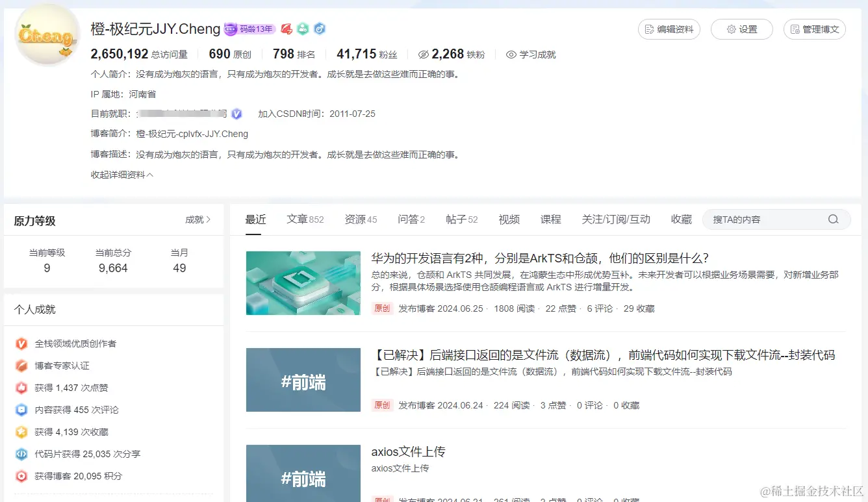This screenshot has width=868, height=502.
Task: Click the magnifier icon in the search box
Action: [x=833, y=220]
